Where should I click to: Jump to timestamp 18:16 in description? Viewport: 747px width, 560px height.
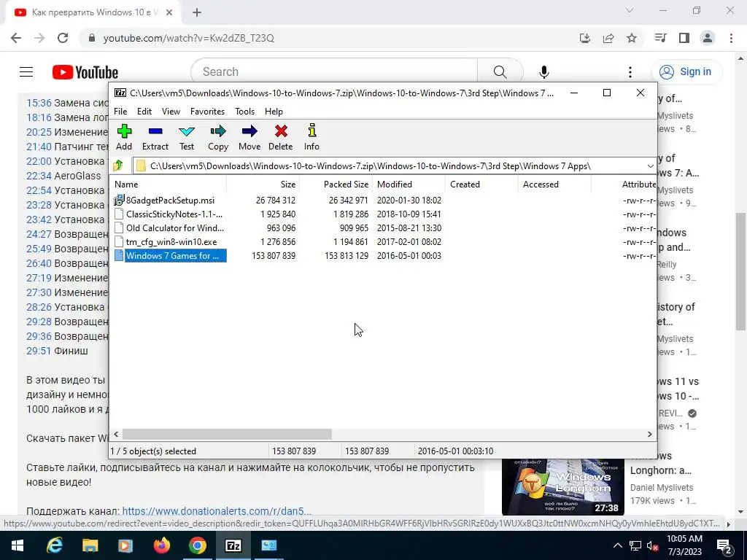pos(39,117)
